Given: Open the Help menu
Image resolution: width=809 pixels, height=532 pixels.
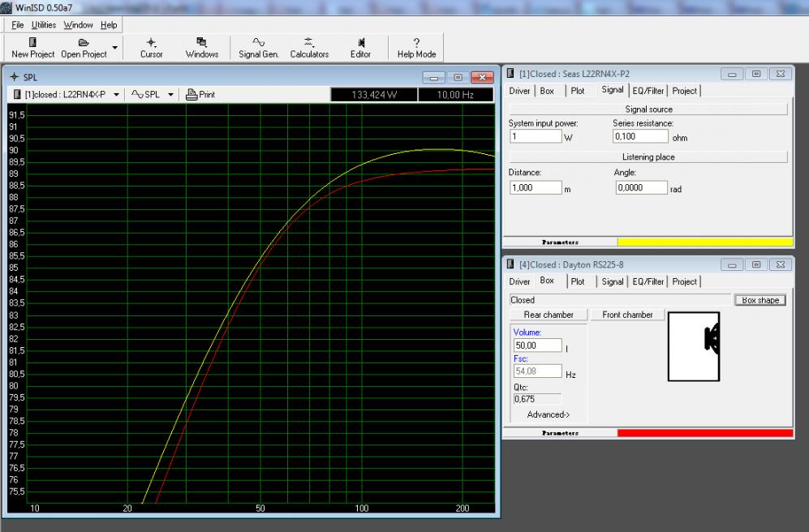Looking at the screenshot, I should pos(109,25).
